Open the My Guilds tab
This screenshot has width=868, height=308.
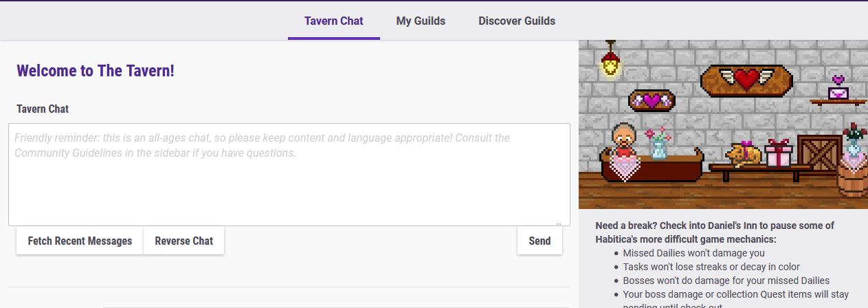click(x=421, y=21)
